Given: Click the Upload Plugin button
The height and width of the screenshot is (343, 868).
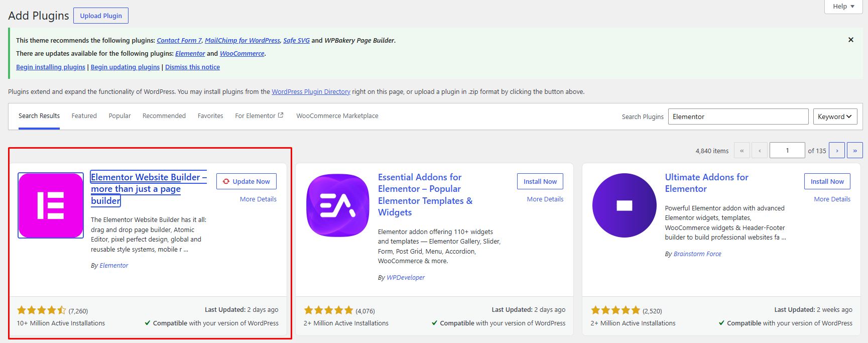Looking at the screenshot, I should [x=101, y=16].
